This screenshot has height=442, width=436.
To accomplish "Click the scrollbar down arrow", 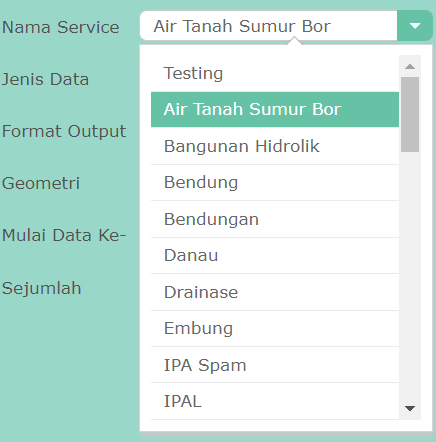I will 410,408.
